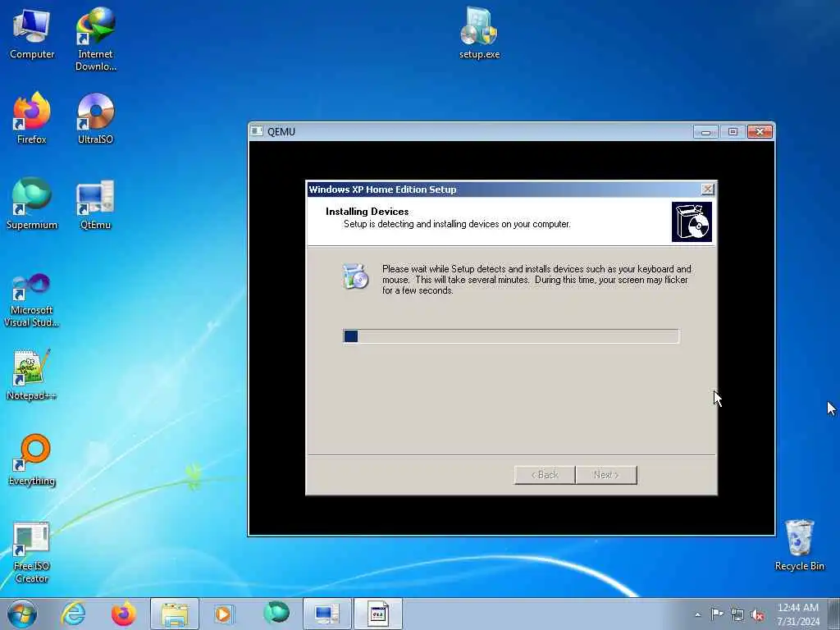Maximize the QEMU window

click(733, 132)
